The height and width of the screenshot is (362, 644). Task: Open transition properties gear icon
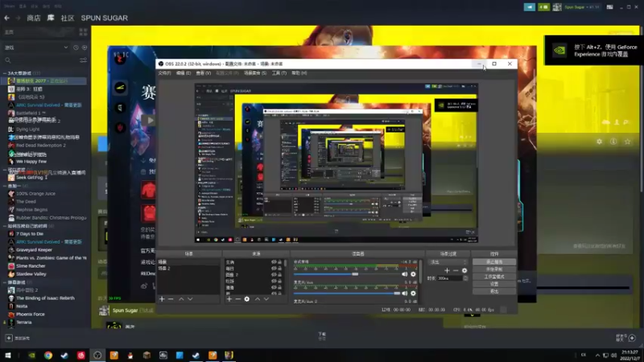click(x=464, y=270)
